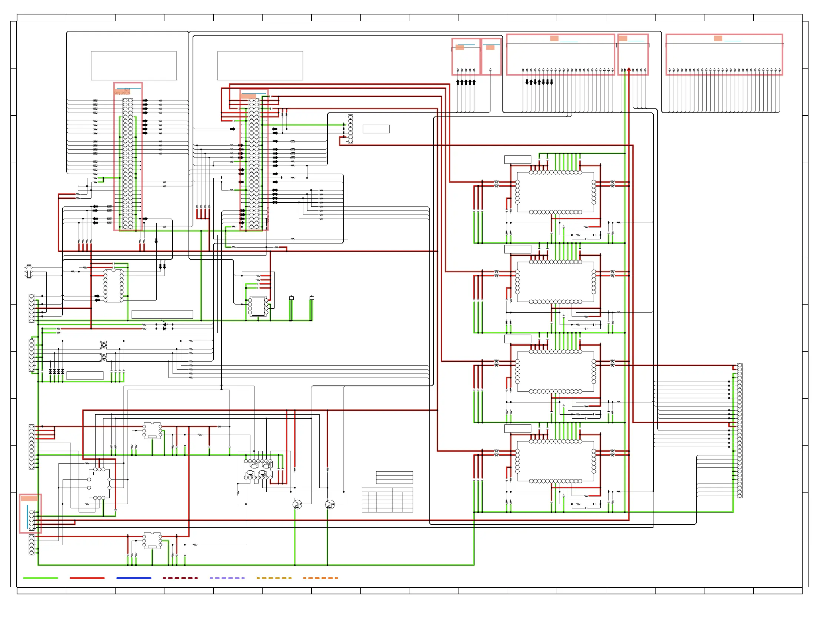Click the left transistor symbol near bottom center

(x=297, y=504)
